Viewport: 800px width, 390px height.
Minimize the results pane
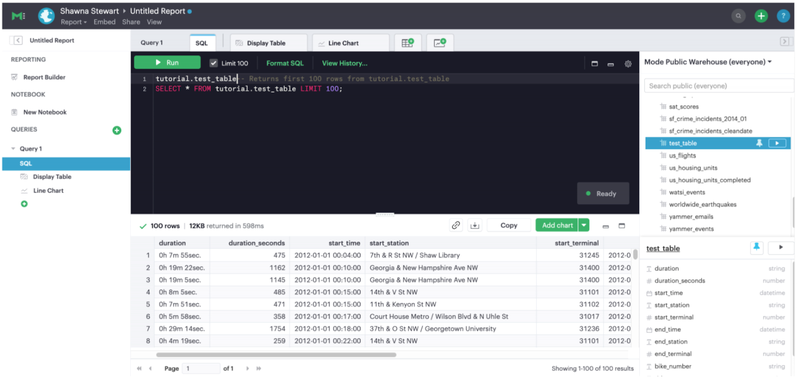606,226
